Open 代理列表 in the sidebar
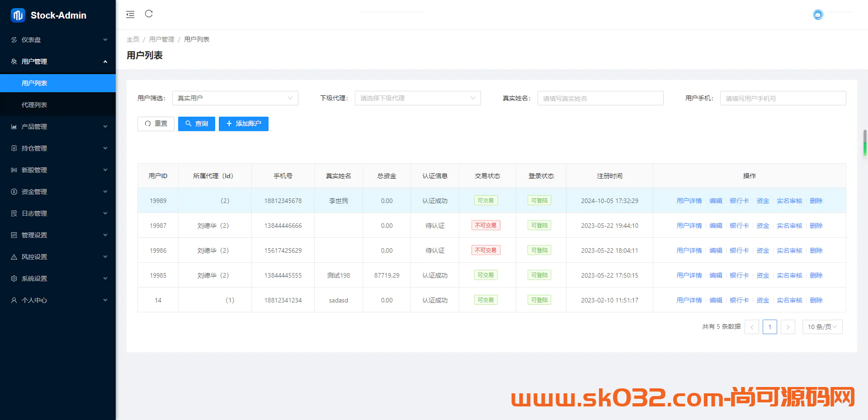The width and height of the screenshot is (868, 420). (x=58, y=105)
